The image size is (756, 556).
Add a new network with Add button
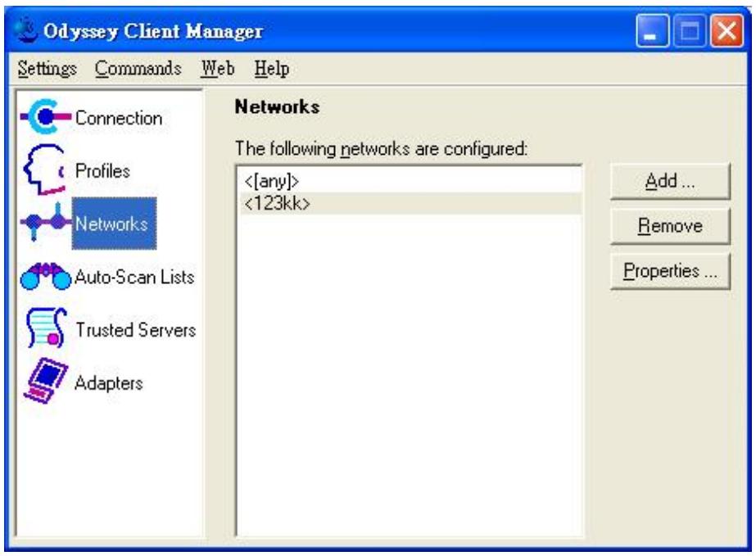coord(670,181)
